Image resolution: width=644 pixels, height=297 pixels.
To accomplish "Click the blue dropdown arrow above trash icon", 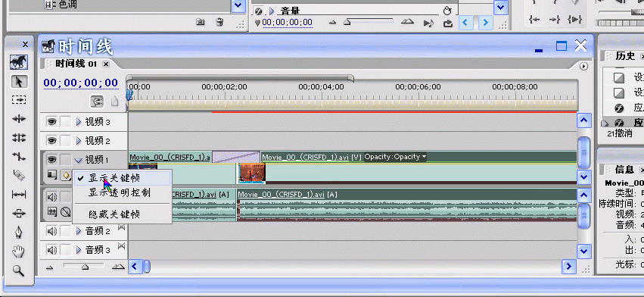I will [238, 5].
